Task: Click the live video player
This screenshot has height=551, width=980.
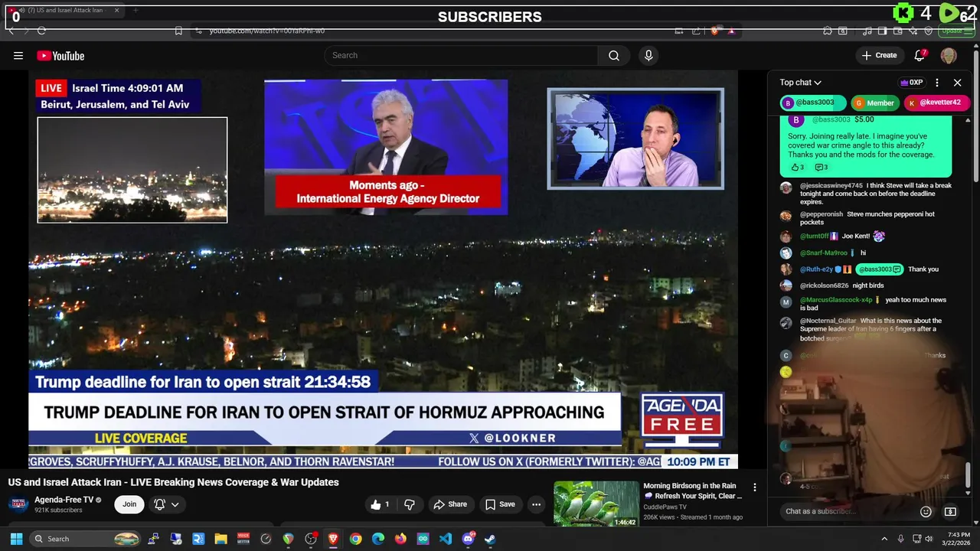Action: click(383, 269)
